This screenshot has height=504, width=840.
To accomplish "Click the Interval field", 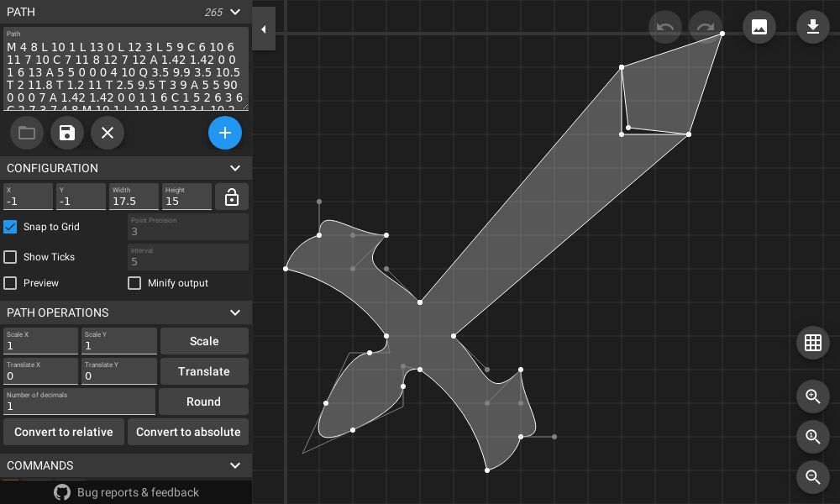I will pos(188,257).
